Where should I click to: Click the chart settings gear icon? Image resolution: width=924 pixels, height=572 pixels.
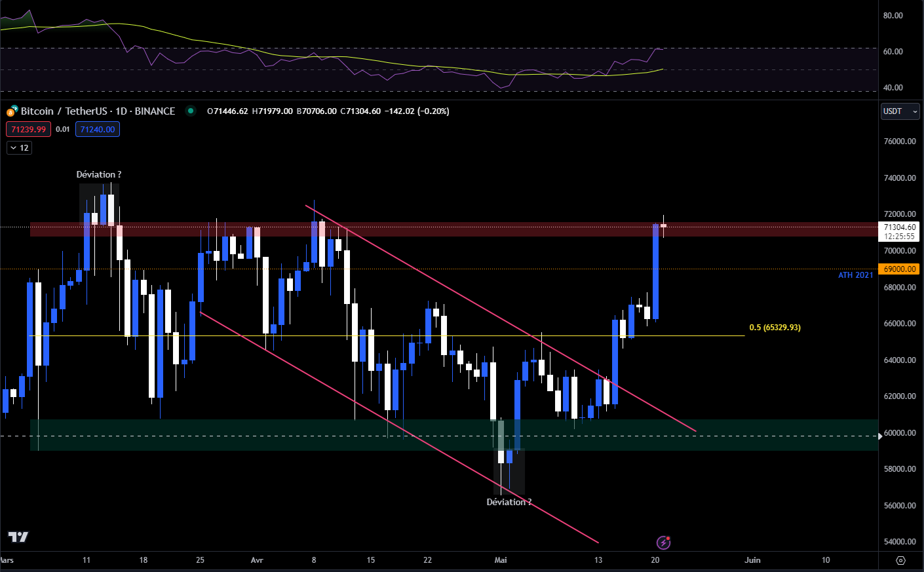point(900,561)
